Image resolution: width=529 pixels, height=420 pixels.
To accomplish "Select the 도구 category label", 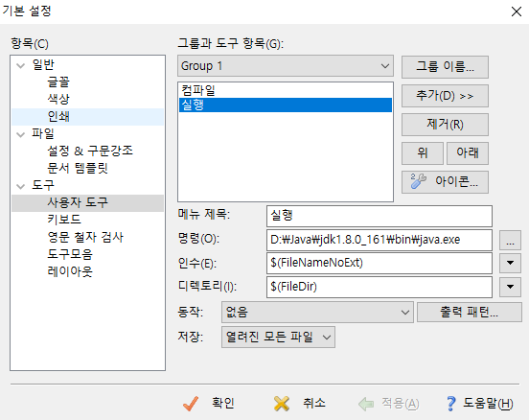I will [x=43, y=185].
